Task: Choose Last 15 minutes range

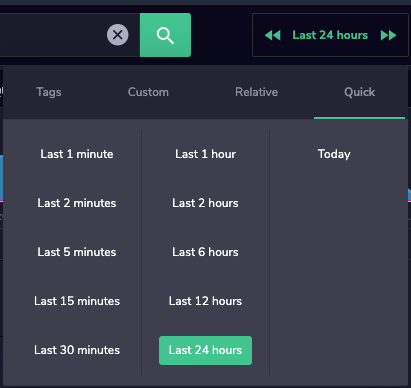Action: pyautogui.click(x=77, y=301)
